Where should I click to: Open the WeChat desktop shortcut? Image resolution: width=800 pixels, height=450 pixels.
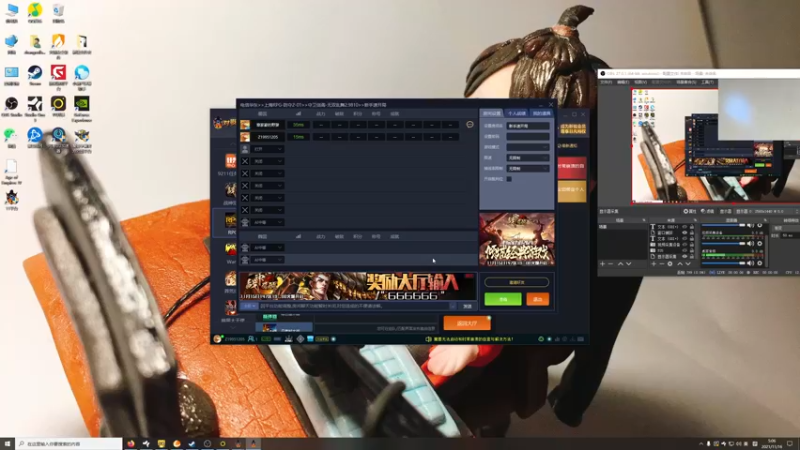tap(12, 136)
